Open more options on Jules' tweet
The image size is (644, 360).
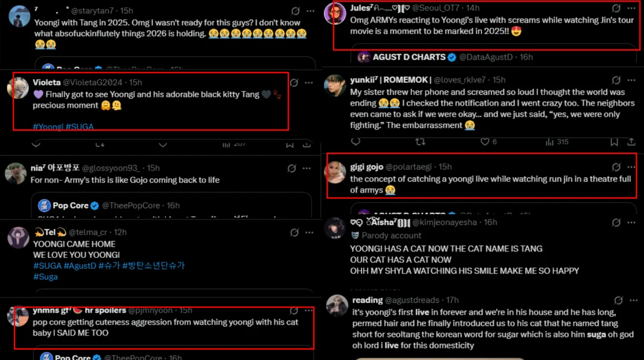tap(631, 9)
